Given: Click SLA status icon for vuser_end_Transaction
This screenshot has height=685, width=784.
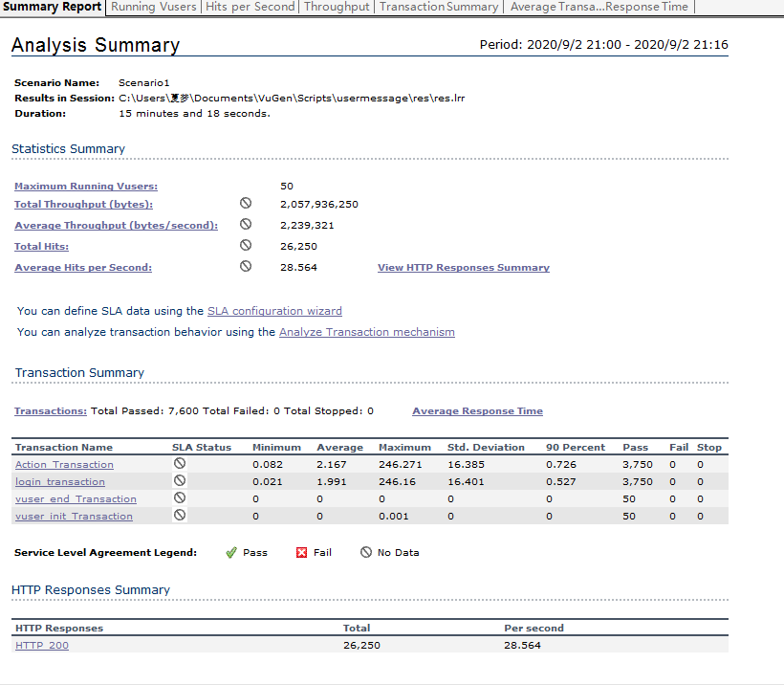Looking at the screenshot, I should point(180,497).
